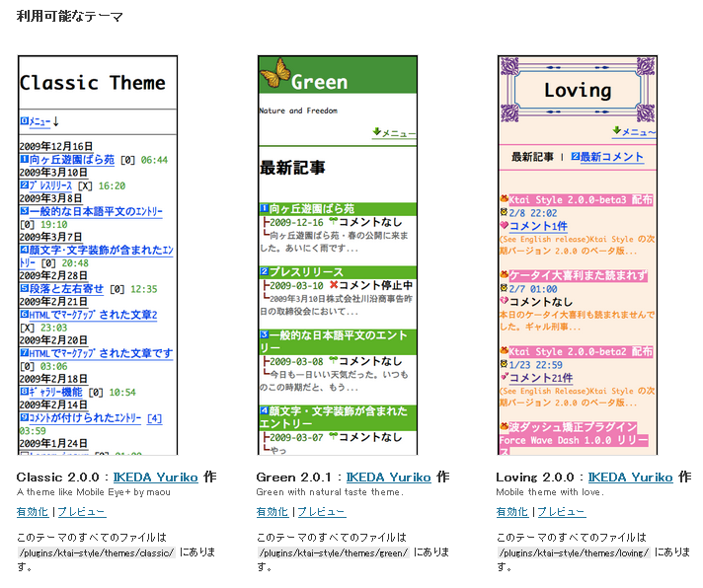Enable the Loving theme via 有効化

511,511
